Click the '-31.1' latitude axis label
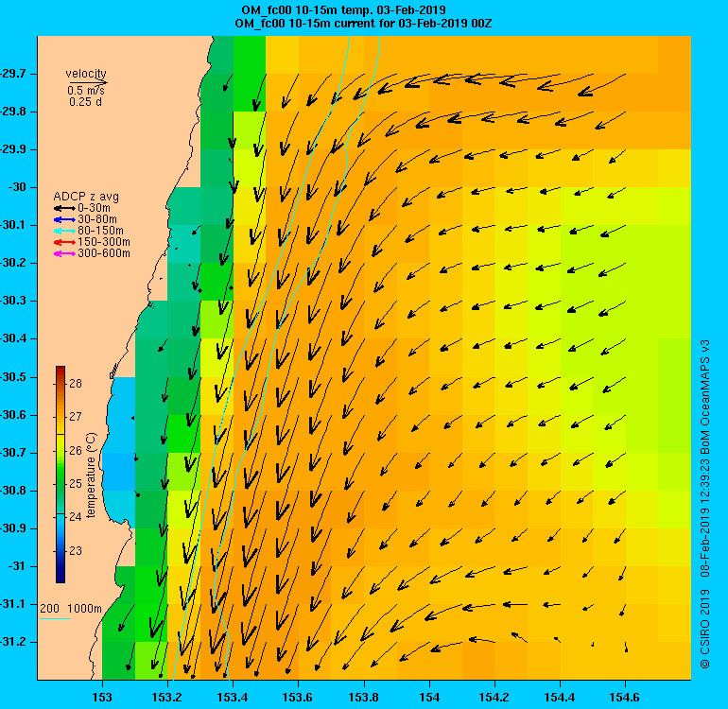Screen dimensions: 728x709 tap(12, 604)
